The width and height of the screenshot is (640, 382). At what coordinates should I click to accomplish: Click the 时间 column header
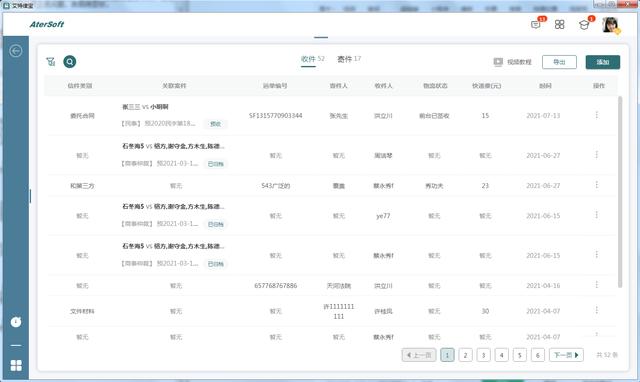pos(545,86)
